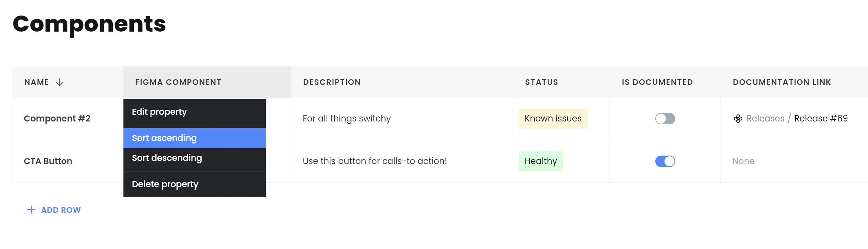Click the Healthy status tag

click(541, 161)
